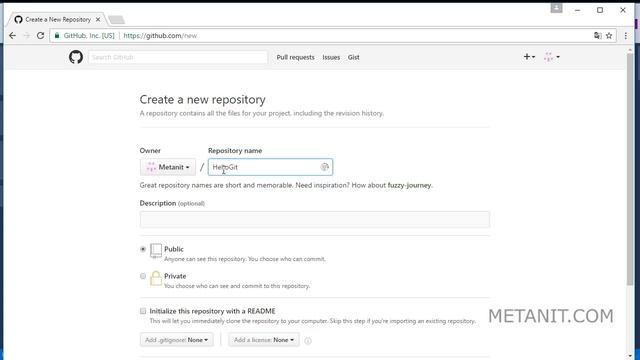Click the Description input field
The image size is (640, 360).
click(x=315, y=220)
